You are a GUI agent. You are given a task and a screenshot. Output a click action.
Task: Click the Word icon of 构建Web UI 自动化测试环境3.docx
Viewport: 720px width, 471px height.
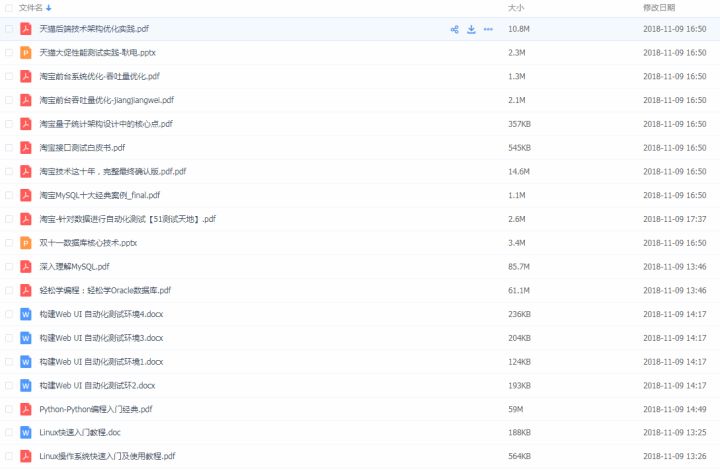pos(26,338)
